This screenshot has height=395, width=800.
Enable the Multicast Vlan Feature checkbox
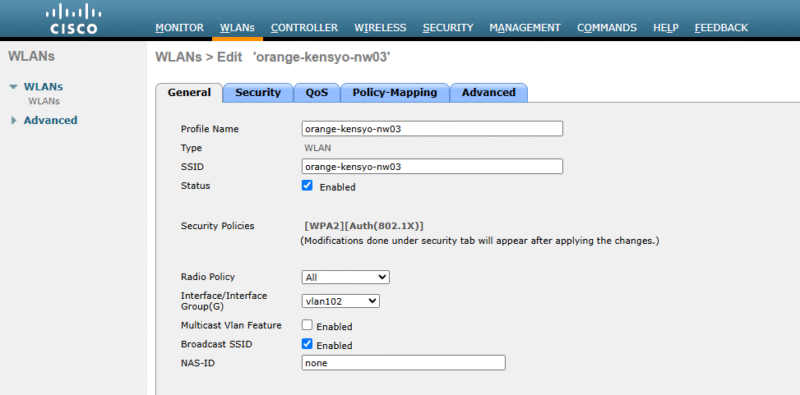(x=307, y=325)
